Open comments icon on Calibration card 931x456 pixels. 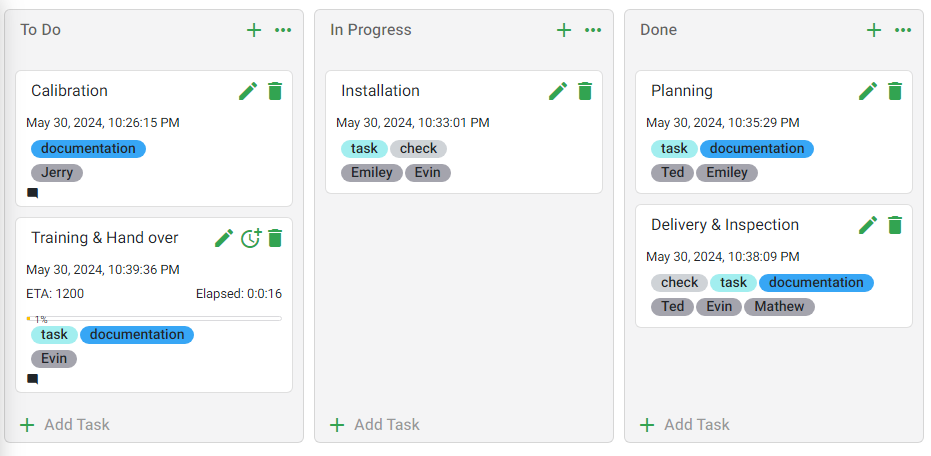tap(33, 193)
